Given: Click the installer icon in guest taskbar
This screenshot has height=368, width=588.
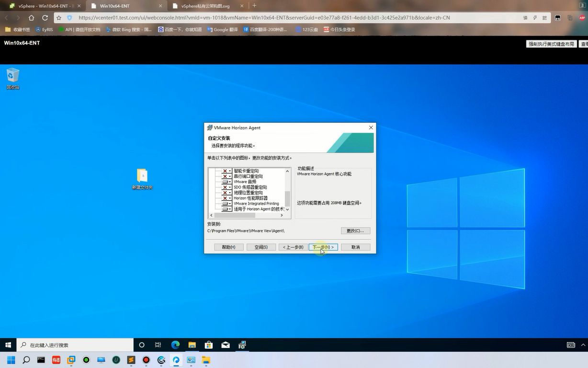Looking at the screenshot, I should (x=242, y=345).
